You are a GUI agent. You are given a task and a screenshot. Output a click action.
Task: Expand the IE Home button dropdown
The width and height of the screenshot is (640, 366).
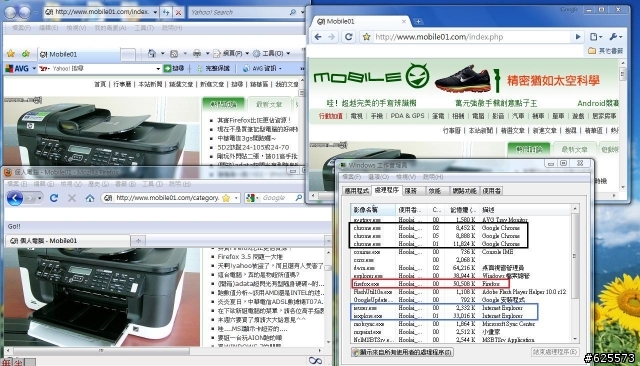tap(162, 53)
